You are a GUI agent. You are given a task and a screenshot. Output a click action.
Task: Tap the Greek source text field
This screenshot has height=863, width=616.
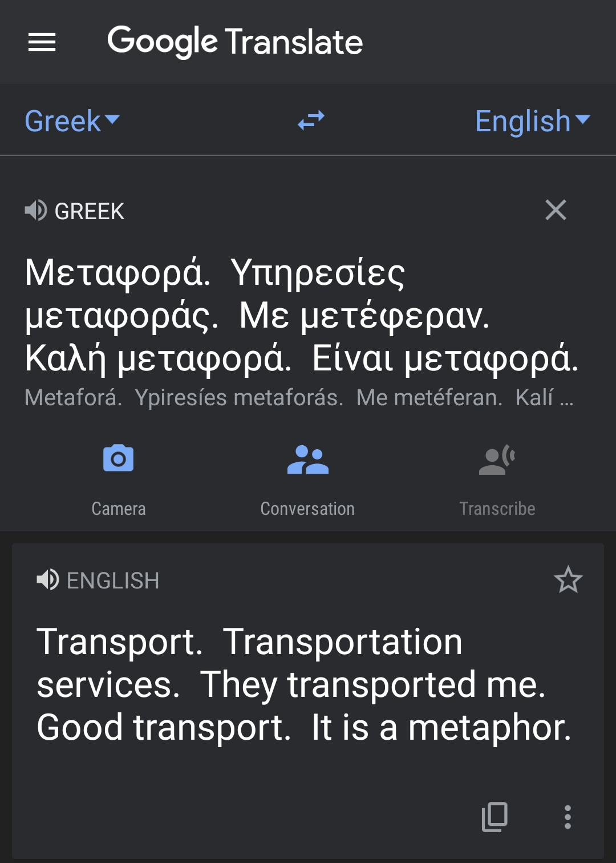[301, 315]
